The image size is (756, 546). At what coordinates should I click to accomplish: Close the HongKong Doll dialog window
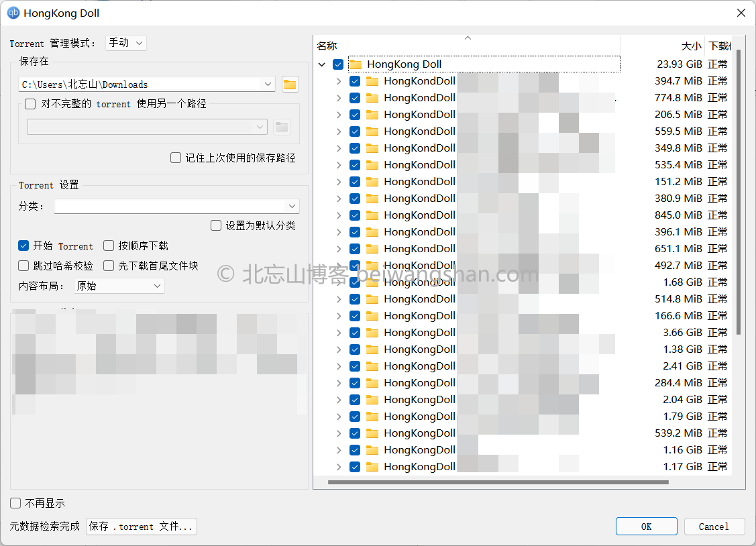point(741,13)
